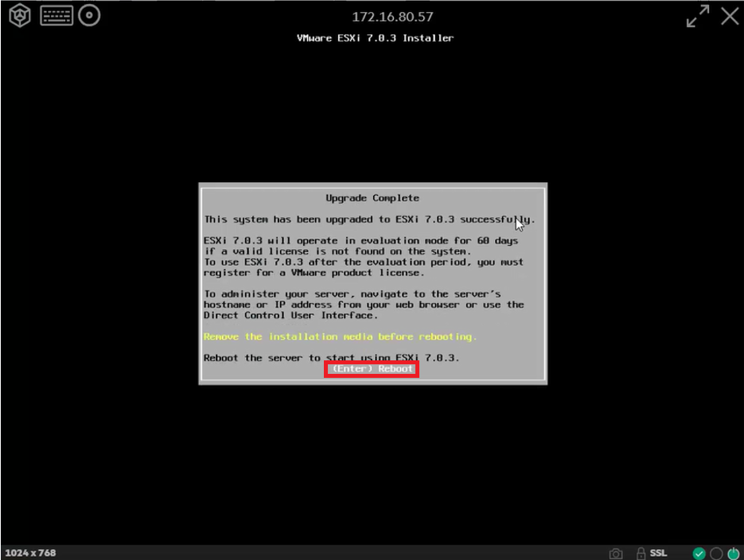Click the 'Reboot the server to start' line
The width and height of the screenshot is (744, 560).
coord(331,358)
